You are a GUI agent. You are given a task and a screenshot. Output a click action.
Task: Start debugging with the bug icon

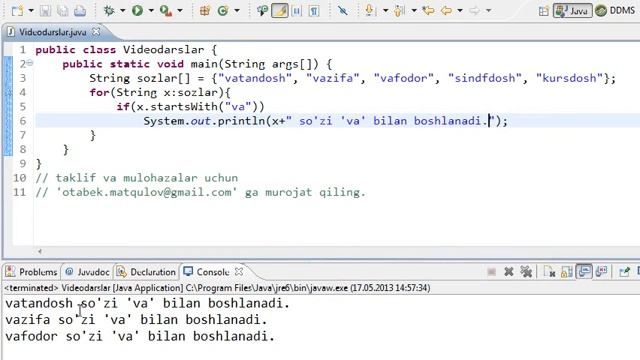point(109,10)
